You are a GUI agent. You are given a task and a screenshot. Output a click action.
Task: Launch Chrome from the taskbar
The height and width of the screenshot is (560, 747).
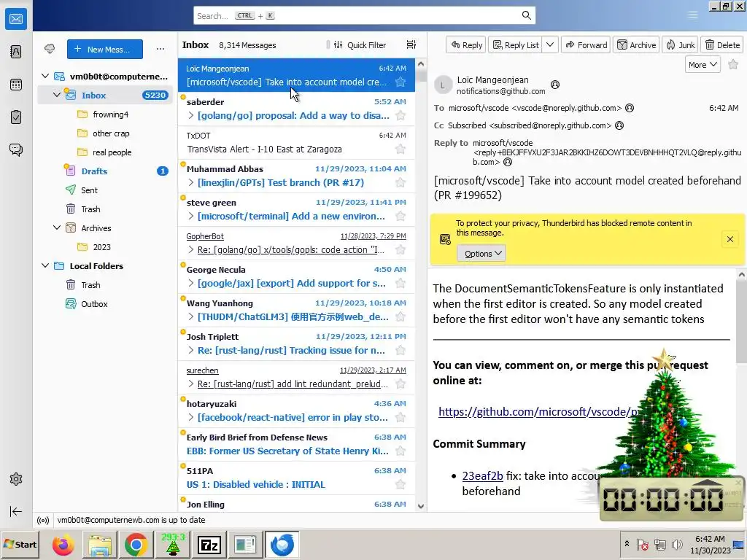coord(136,545)
